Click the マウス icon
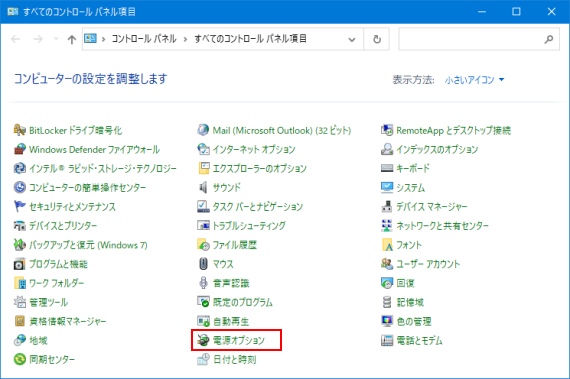The width and height of the screenshot is (570, 379). (x=203, y=264)
